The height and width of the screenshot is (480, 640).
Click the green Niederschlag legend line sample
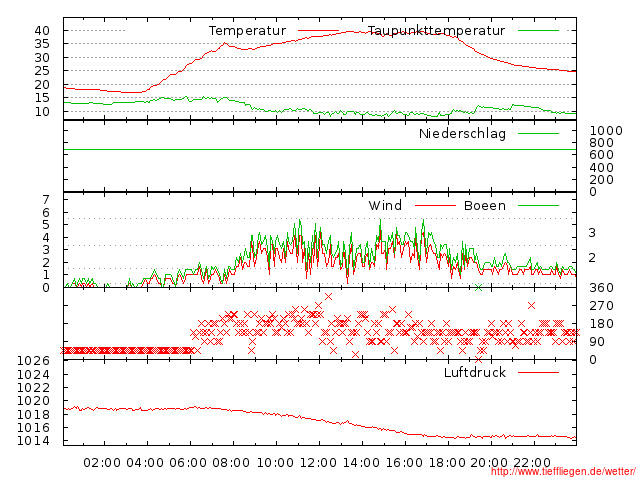(538, 133)
